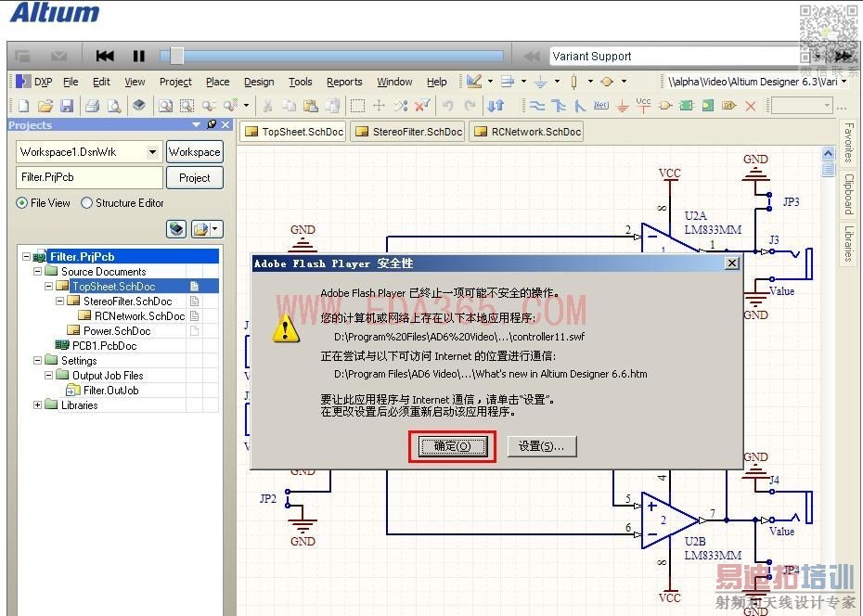Open the Projects panel title dropdown arrow
863x616 pixels.
tap(196, 125)
